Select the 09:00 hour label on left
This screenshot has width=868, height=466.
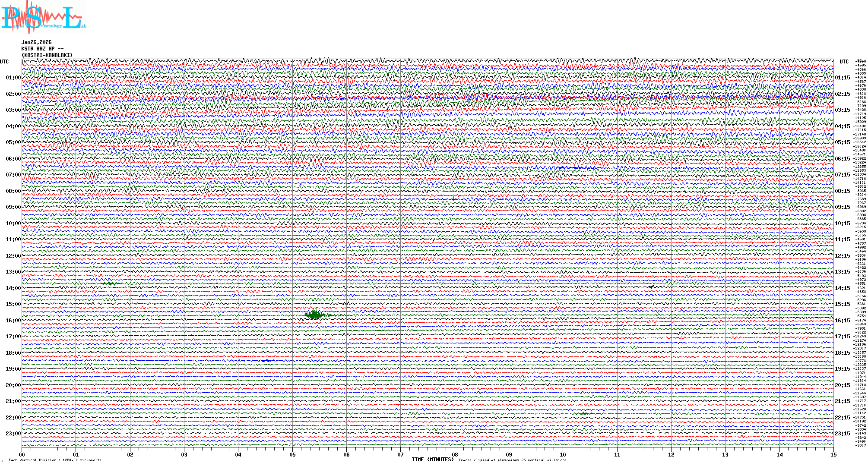pyautogui.click(x=13, y=207)
